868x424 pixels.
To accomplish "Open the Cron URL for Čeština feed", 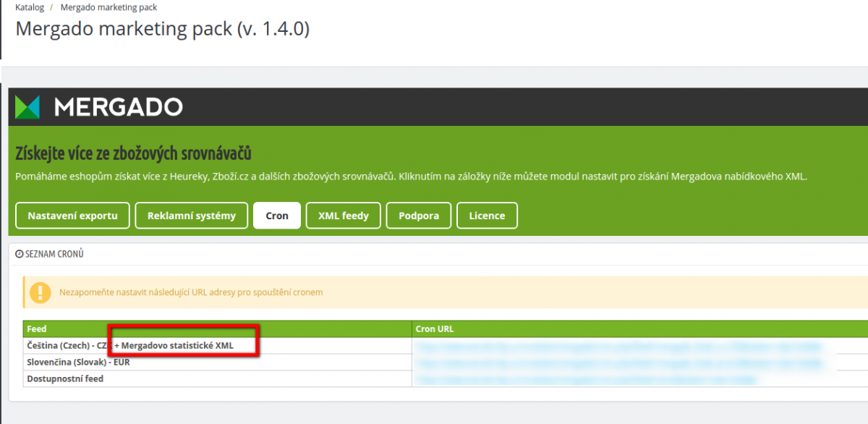I will (619, 346).
